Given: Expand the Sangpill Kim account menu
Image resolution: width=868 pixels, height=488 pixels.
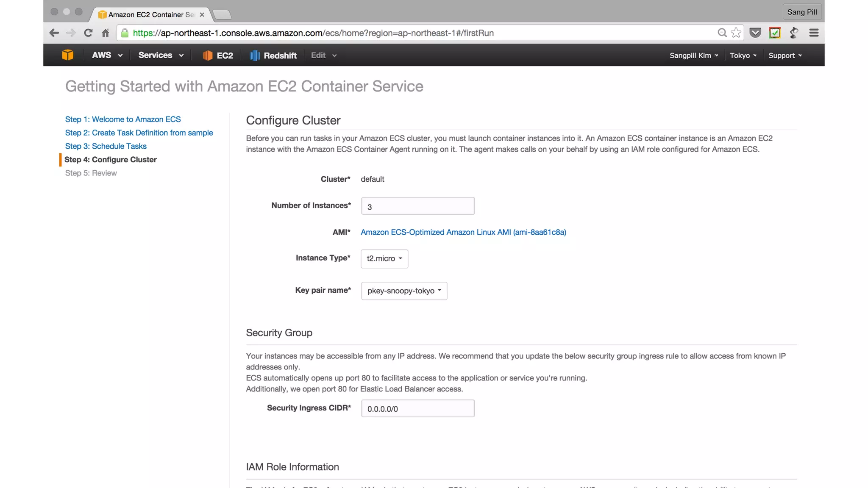Looking at the screenshot, I should (x=693, y=55).
